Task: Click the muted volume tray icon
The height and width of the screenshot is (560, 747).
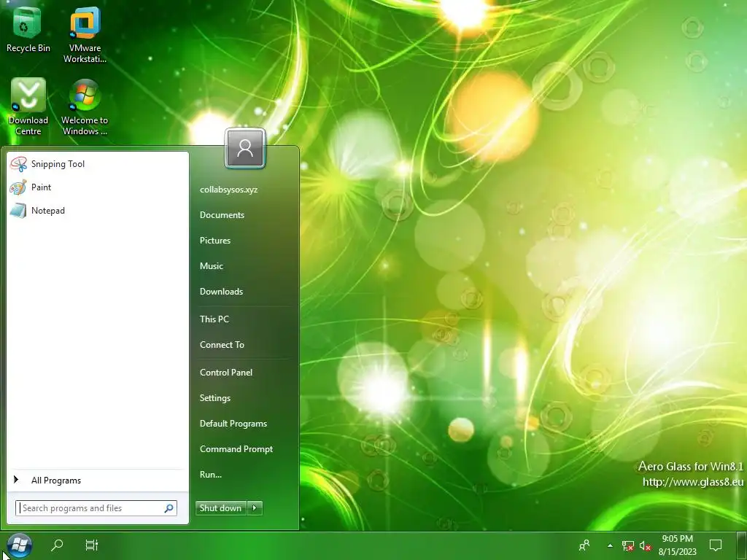Action: point(645,545)
